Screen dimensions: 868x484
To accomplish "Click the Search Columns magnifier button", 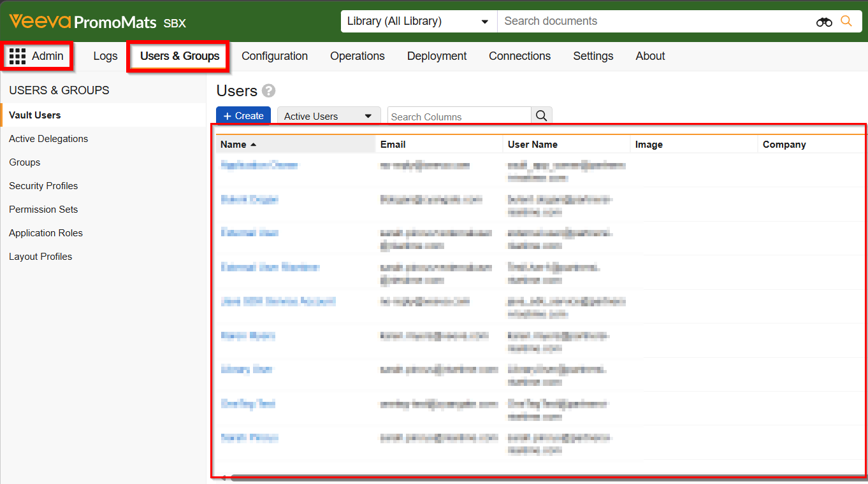I will click(542, 116).
